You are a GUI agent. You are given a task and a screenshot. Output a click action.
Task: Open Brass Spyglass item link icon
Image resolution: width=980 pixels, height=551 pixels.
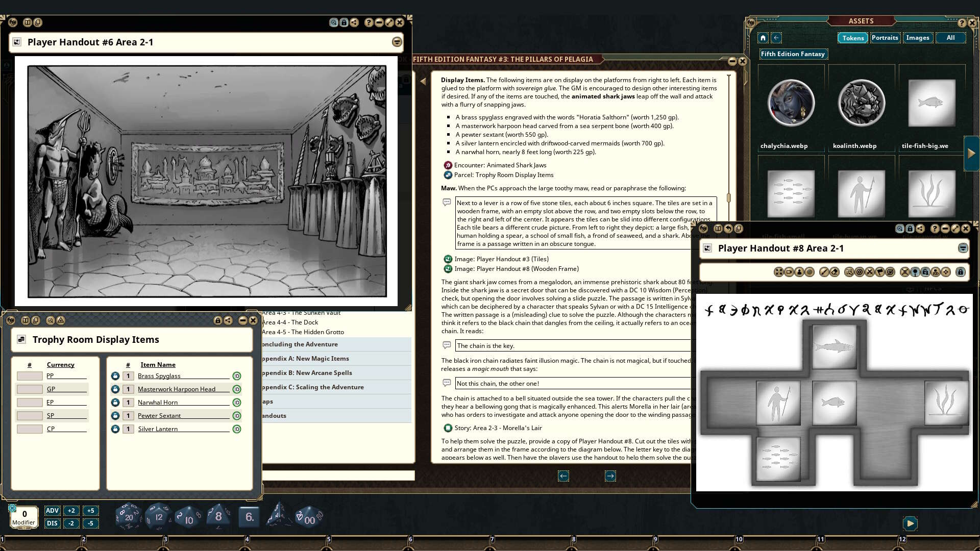(115, 376)
